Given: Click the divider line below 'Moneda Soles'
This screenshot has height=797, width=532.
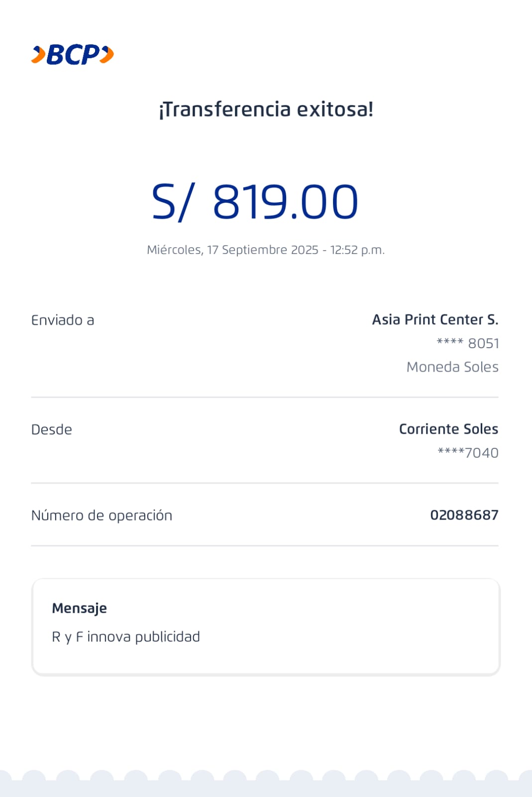Looking at the screenshot, I should (x=265, y=398).
